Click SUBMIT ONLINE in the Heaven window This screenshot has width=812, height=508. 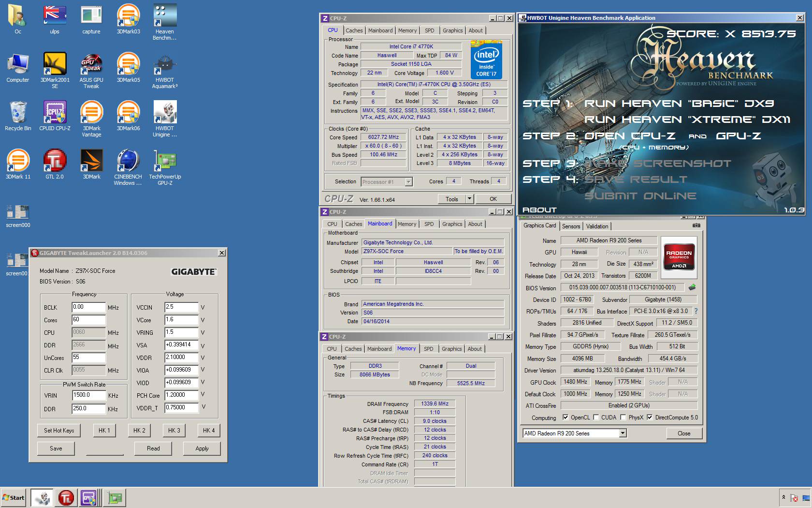pyautogui.click(x=640, y=196)
